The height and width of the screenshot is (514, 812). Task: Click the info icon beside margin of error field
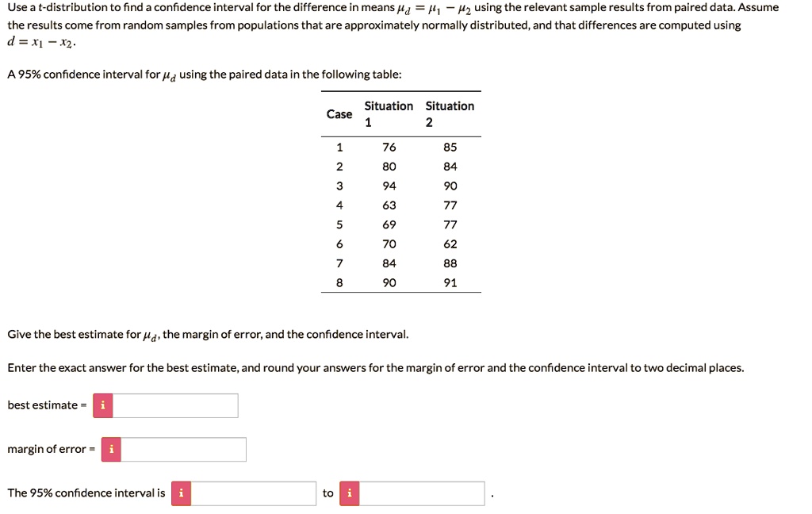pyautogui.click(x=111, y=449)
